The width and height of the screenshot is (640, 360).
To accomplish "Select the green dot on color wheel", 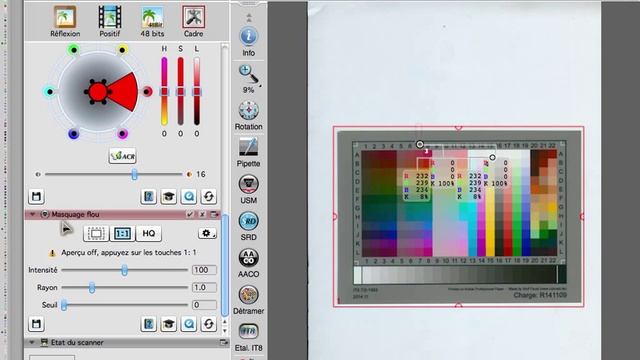I will point(74,50).
